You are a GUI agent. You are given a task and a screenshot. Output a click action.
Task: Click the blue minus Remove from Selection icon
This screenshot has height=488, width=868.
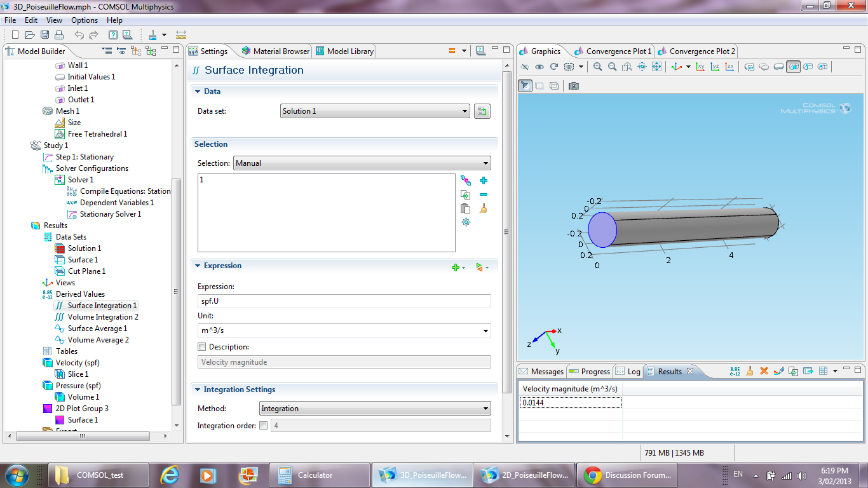[x=484, y=194]
